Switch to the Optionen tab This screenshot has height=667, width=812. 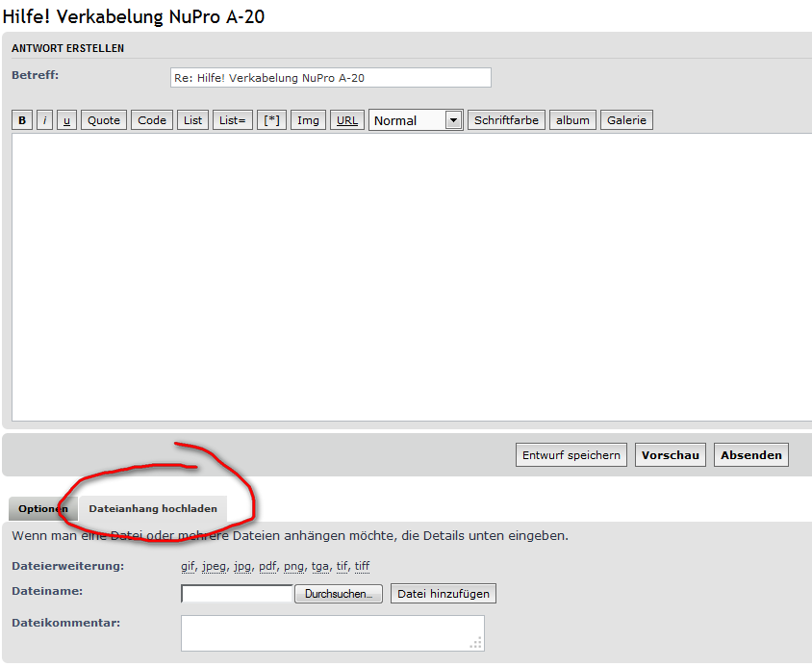tap(42, 508)
